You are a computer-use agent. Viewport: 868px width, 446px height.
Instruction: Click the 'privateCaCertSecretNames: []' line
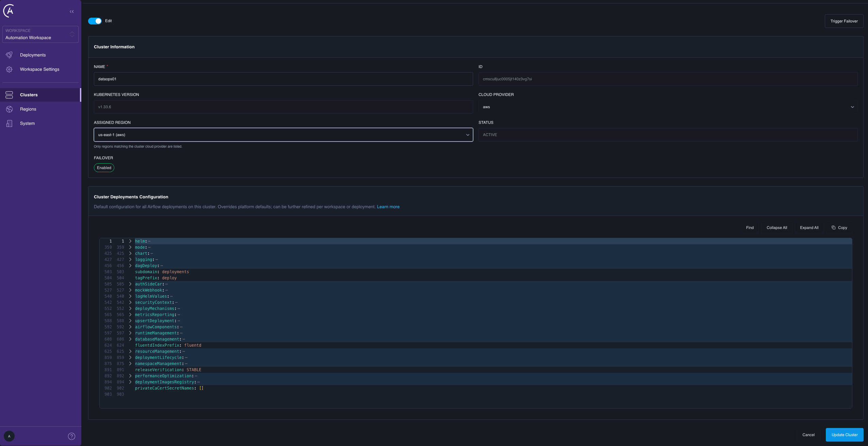tap(169, 388)
